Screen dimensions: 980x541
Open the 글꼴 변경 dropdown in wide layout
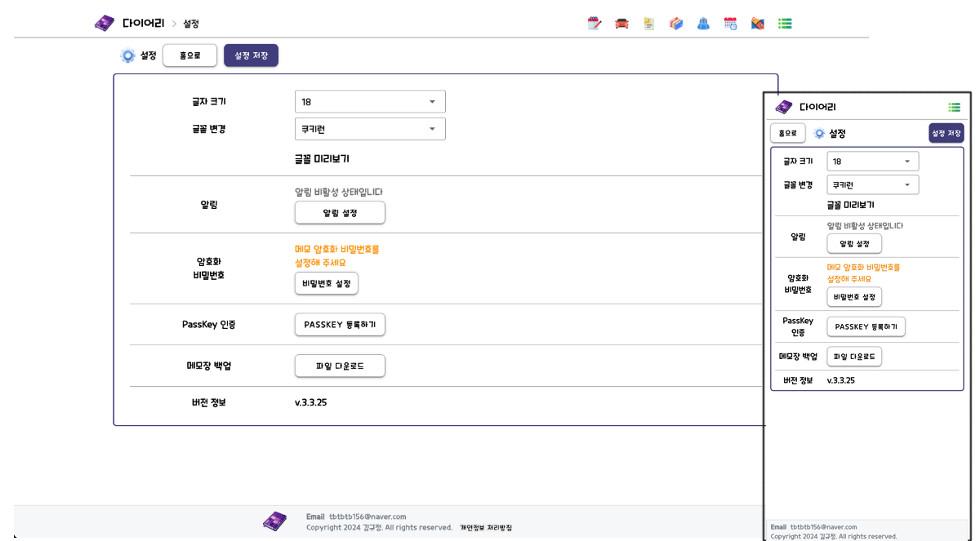pyautogui.click(x=370, y=129)
